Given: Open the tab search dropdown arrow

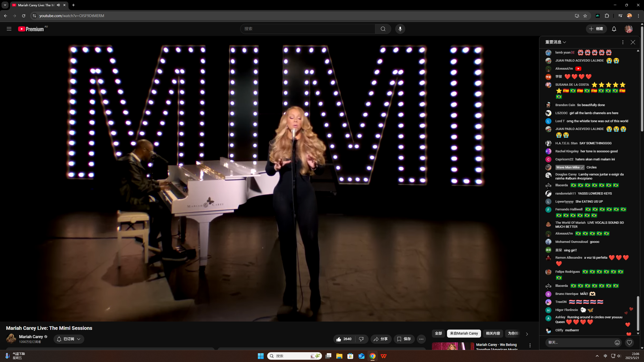Looking at the screenshot, I should tap(5, 5).
